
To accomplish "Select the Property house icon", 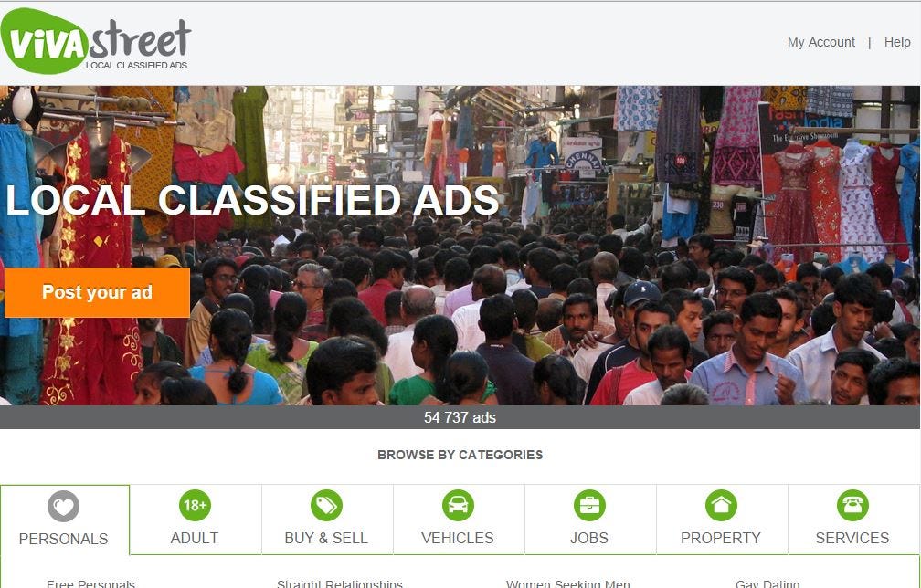I will click(721, 505).
